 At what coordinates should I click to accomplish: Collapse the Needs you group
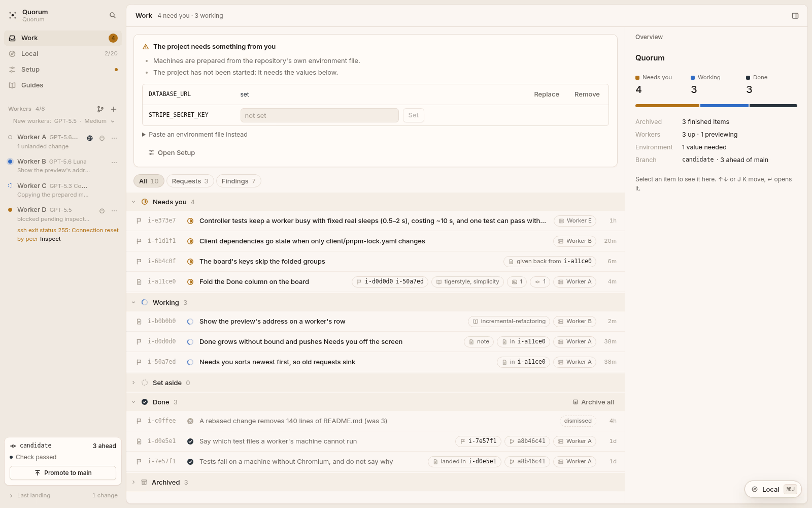point(133,202)
